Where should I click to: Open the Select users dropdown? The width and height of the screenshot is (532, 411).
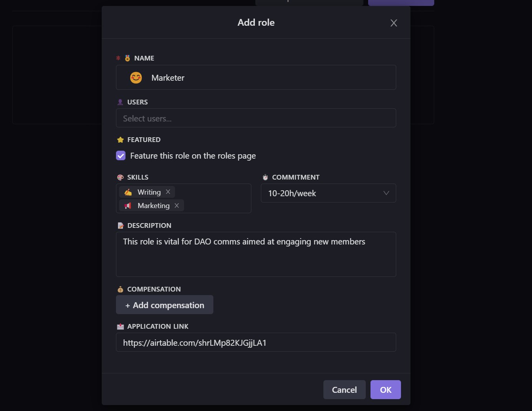point(256,118)
